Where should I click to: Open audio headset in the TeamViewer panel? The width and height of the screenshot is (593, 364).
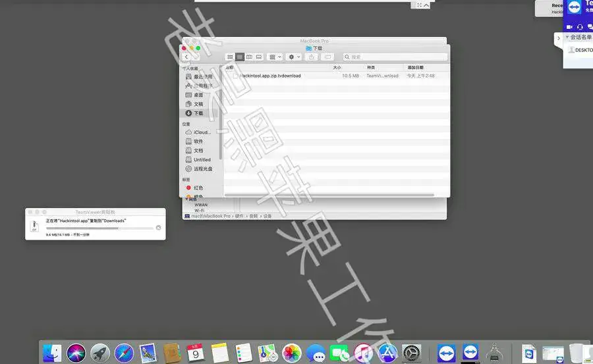[580, 27]
